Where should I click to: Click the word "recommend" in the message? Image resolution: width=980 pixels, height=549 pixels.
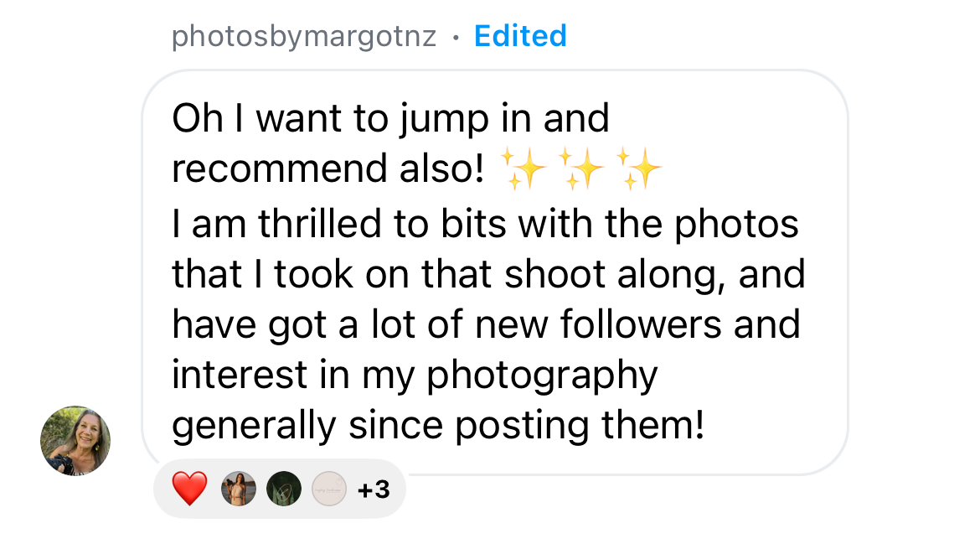point(269,169)
